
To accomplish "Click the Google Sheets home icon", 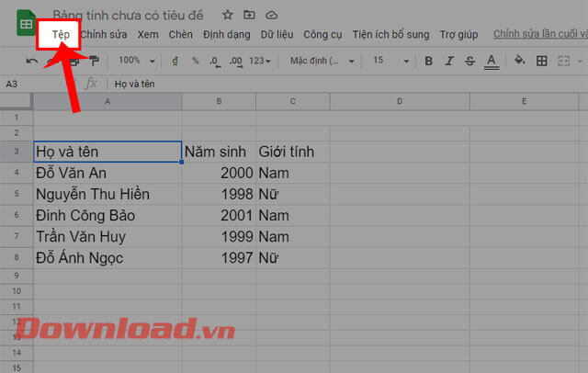I will pyautogui.click(x=26, y=23).
